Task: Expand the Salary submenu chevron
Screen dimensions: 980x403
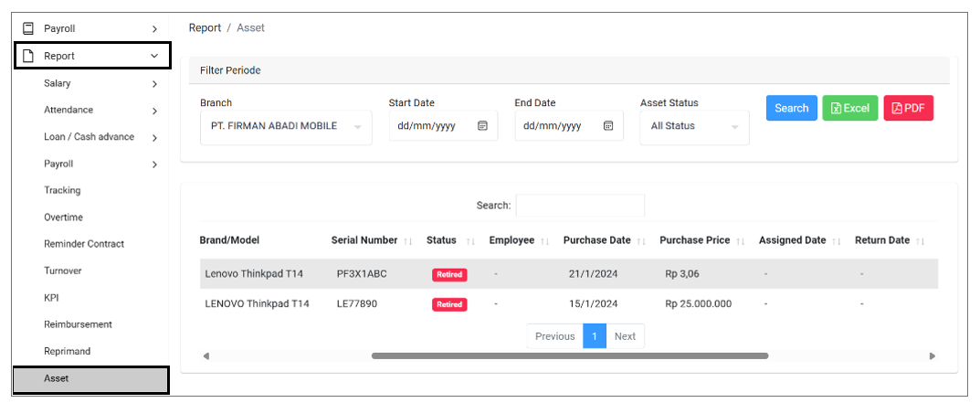Action: click(x=154, y=84)
